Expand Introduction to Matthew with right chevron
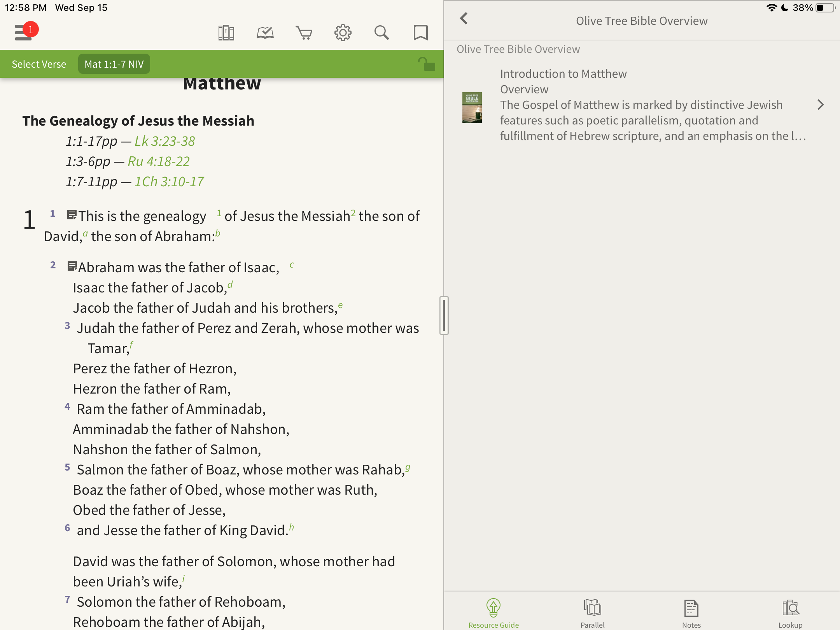Image resolution: width=840 pixels, height=630 pixels. [x=820, y=105]
